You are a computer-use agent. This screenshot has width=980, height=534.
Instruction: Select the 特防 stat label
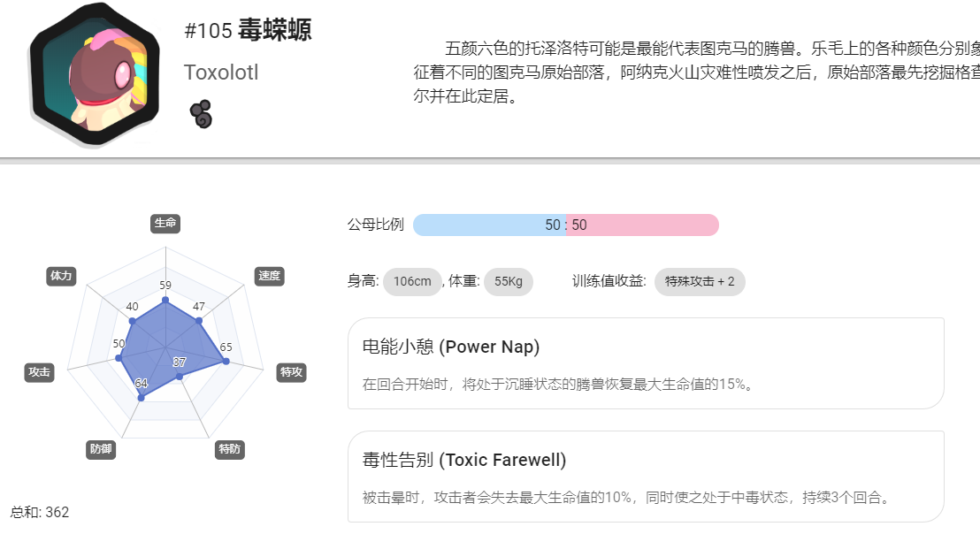229,449
